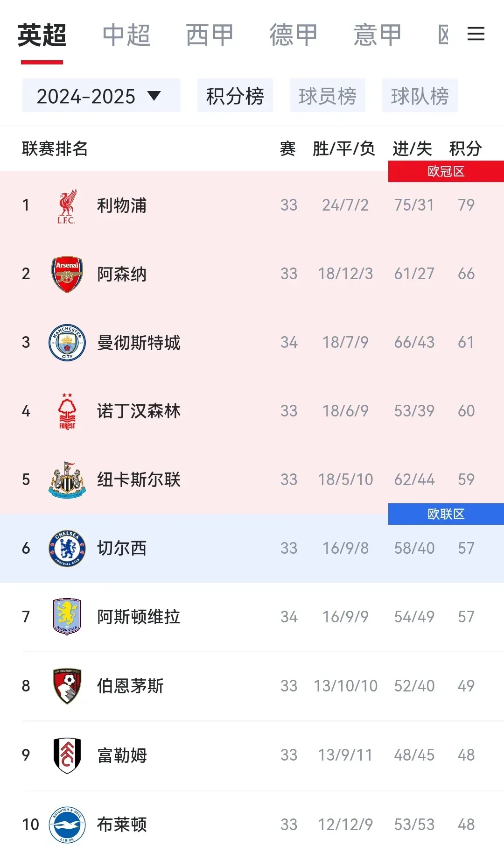Click the Bournemouth club crest
This screenshot has height=853, width=504.
click(x=67, y=685)
